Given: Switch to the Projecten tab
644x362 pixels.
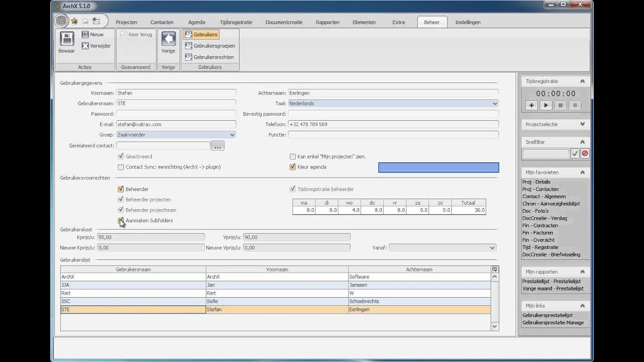Looking at the screenshot, I should [126, 22].
